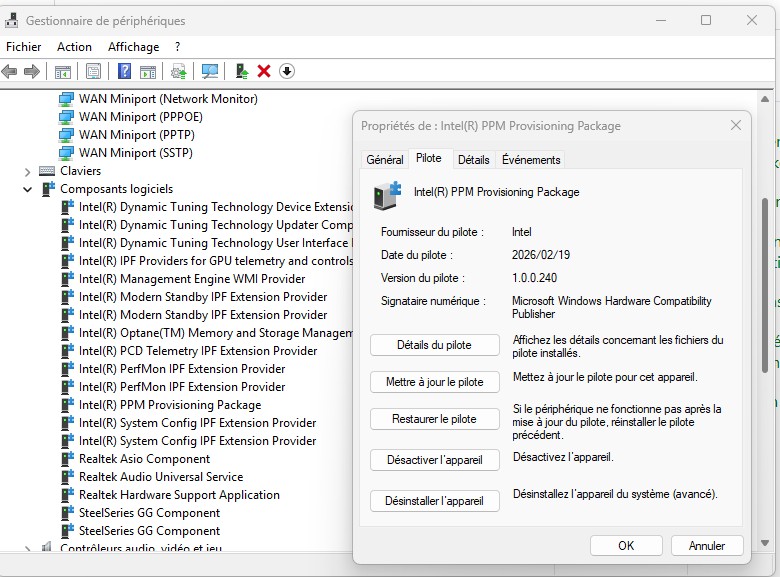Viewport: 780px width, 577px height.
Task: Click the blue Help question mark icon
Action: 124,71
